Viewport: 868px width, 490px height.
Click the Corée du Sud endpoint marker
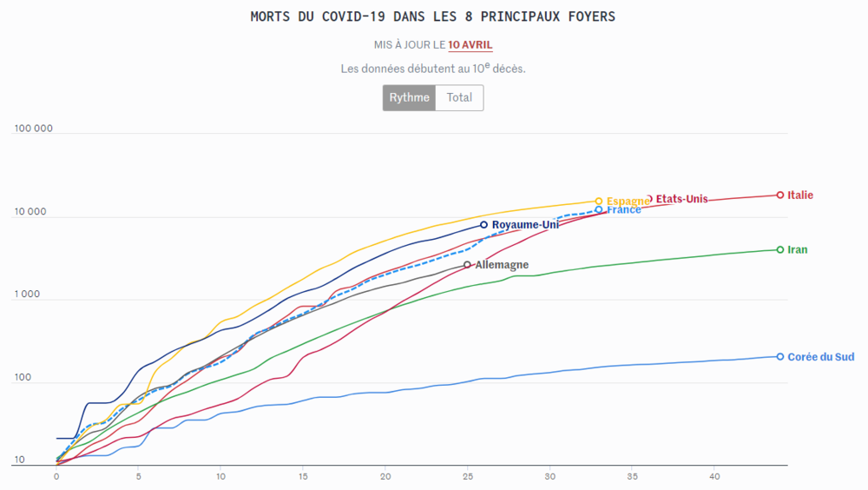[780, 357]
